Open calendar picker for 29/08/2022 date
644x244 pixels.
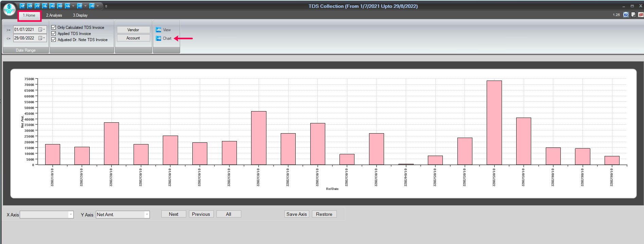click(x=42, y=38)
